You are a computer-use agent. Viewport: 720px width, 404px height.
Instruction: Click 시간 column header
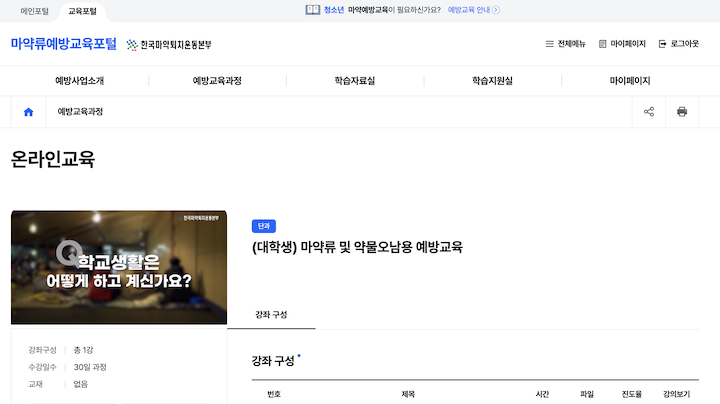tap(542, 394)
